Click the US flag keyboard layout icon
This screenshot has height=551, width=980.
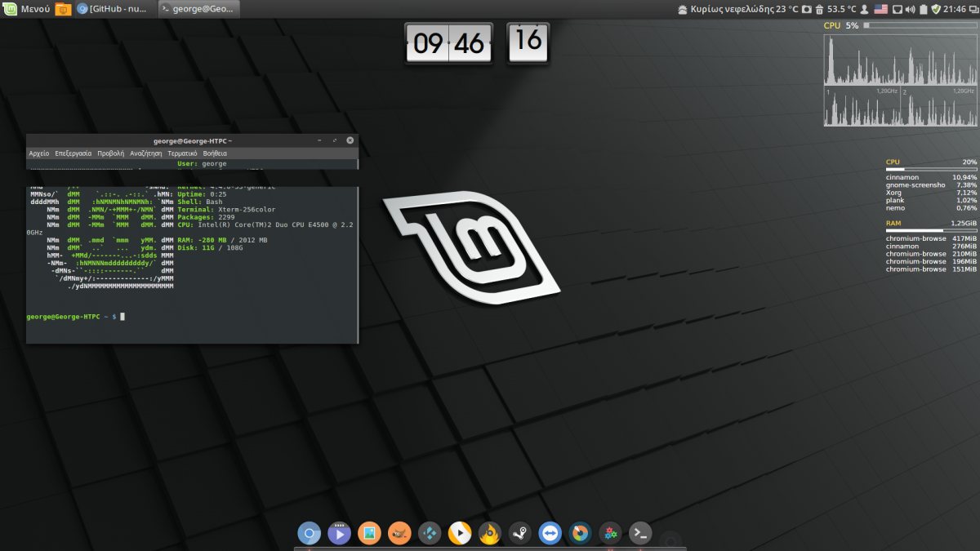point(880,9)
